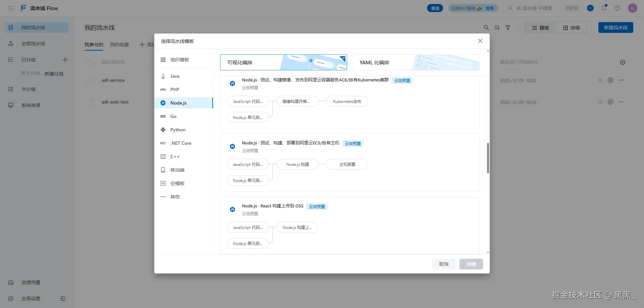The width and height of the screenshot is (644, 308).
Task: Collapse the sidebar using the bottom icon
Action: (63, 299)
